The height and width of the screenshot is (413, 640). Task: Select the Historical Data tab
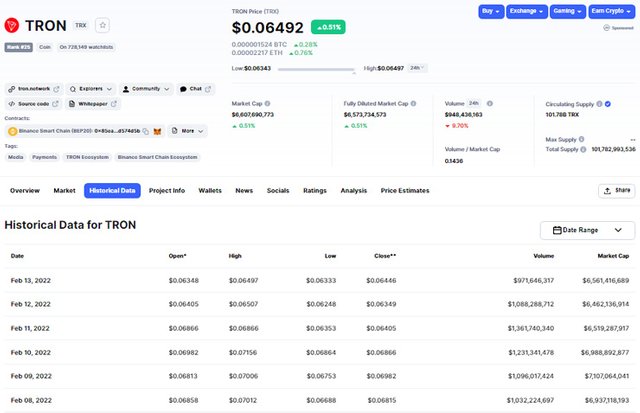pyautogui.click(x=112, y=191)
